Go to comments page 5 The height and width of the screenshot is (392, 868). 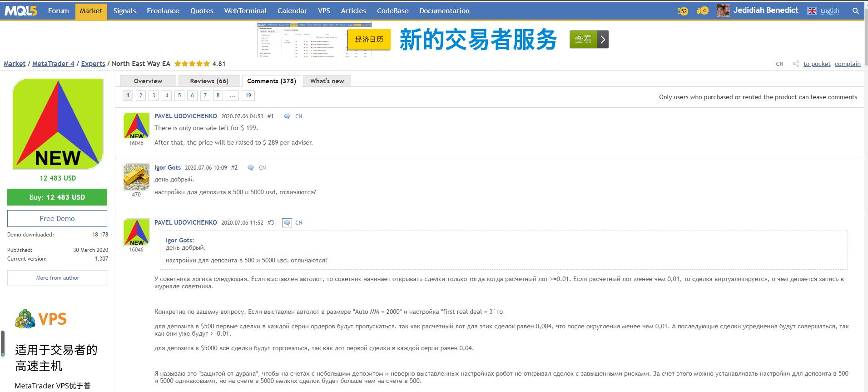point(179,95)
